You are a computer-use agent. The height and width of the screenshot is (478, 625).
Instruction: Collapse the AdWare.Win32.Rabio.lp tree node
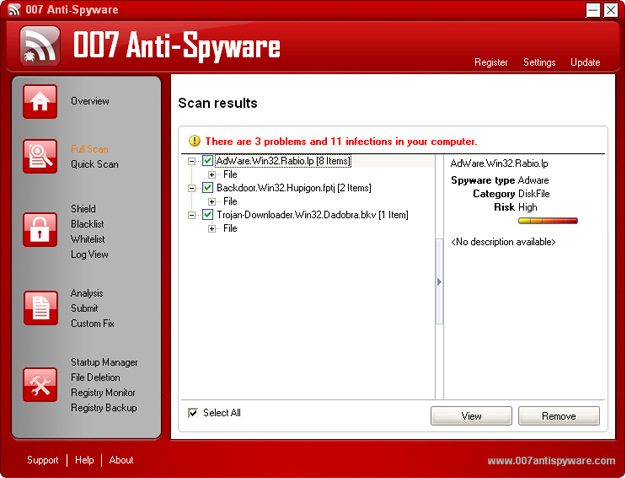(192, 161)
